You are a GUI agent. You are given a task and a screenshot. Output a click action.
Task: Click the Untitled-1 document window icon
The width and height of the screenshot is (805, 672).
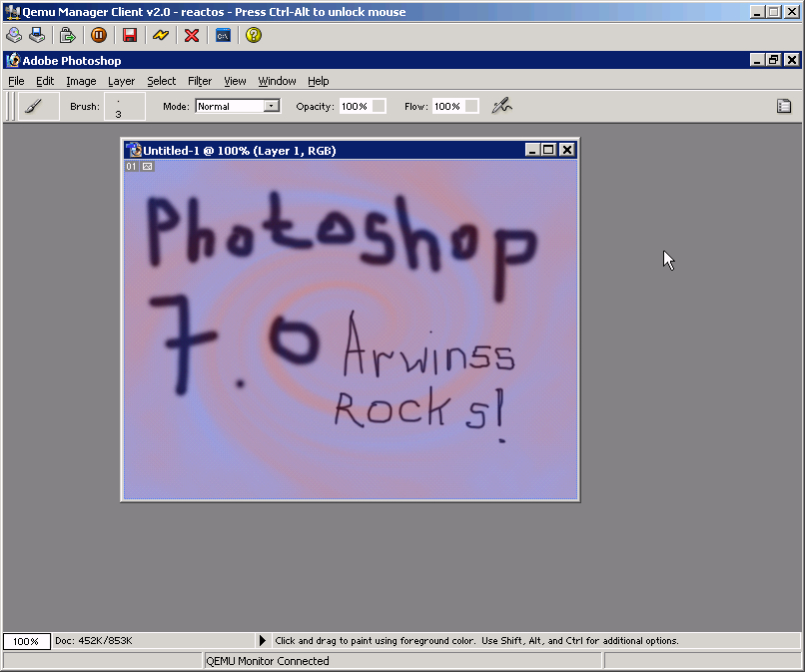135,150
